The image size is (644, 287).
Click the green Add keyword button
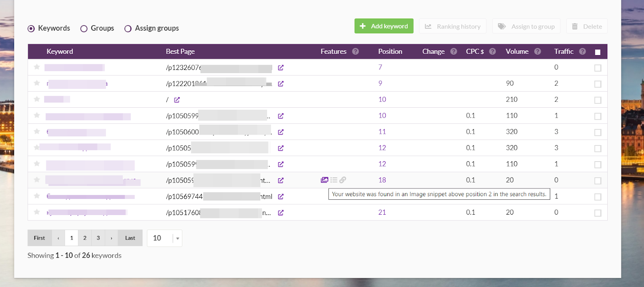click(x=384, y=26)
